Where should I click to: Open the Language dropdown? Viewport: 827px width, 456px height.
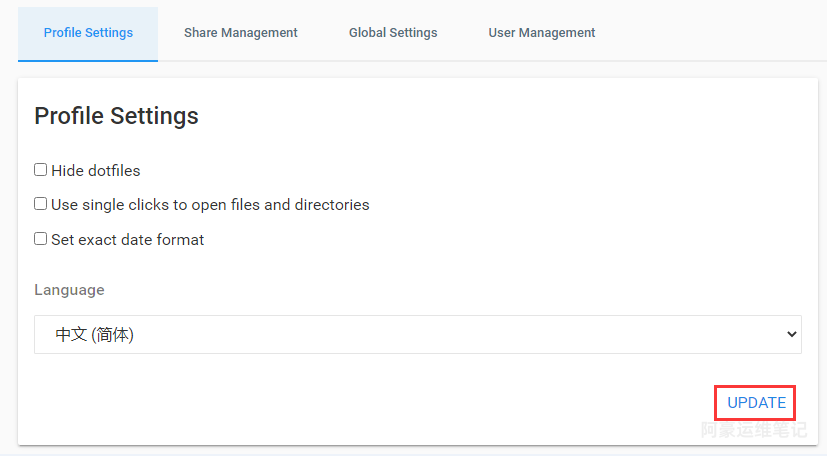pyautogui.click(x=417, y=335)
